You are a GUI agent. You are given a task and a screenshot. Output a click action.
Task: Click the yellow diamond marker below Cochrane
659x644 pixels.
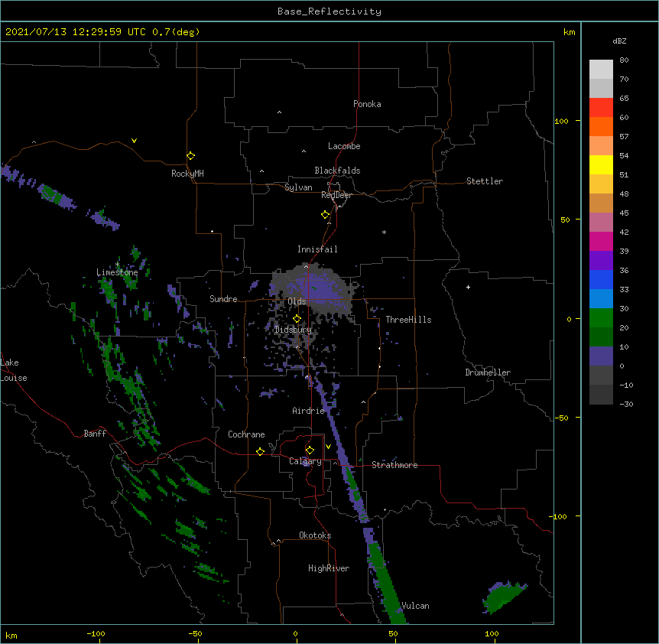click(260, 451)
